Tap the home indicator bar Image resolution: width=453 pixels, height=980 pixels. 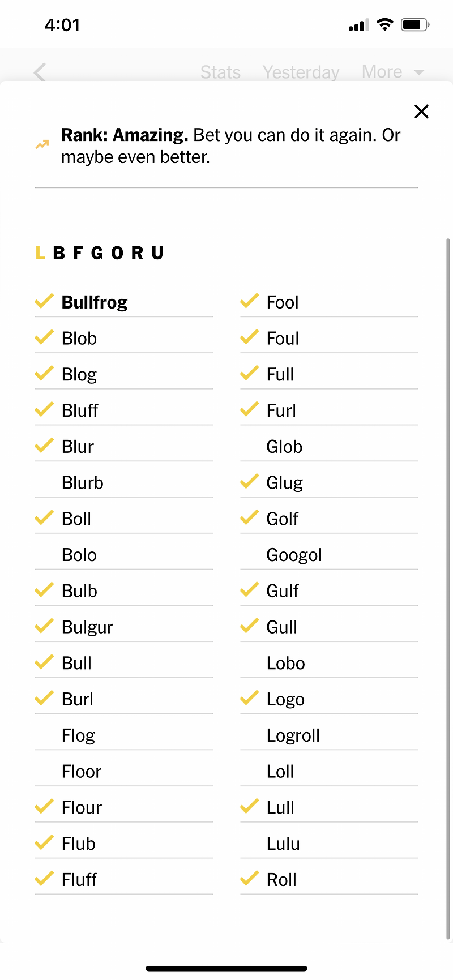coord(226,969)
